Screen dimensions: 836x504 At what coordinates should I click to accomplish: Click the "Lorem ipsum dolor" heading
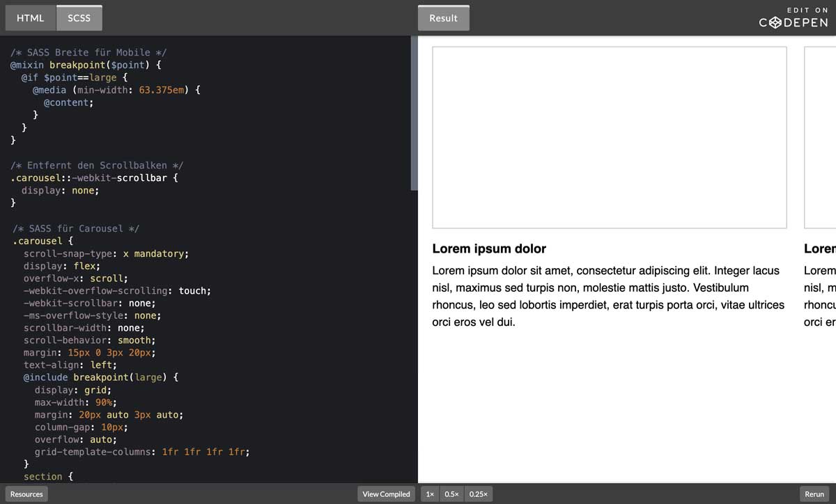489,249
